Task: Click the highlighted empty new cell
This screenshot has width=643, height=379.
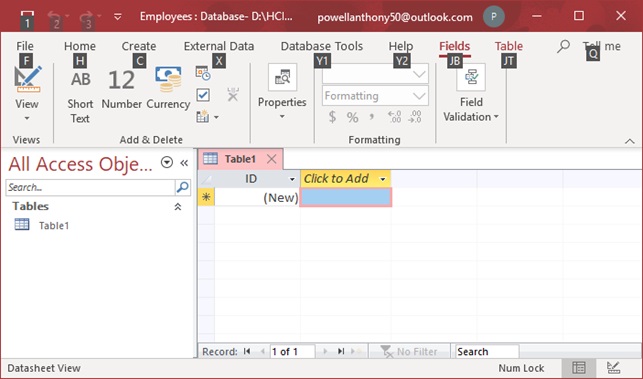Action: (x=346, y=197)
